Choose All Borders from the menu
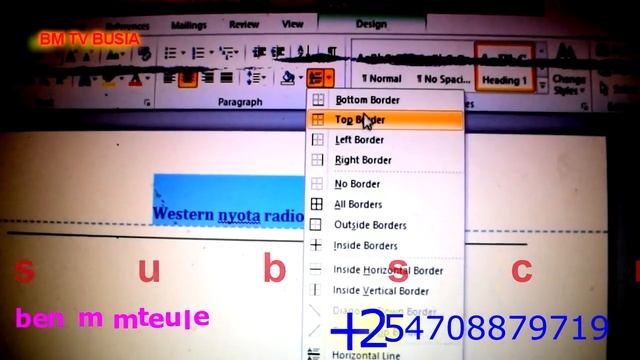Viewport: 640px width, 360px height. (x=385, y=204)
